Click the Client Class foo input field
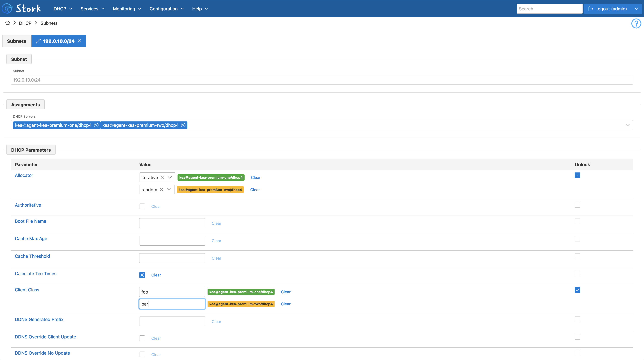644x360 pixels. click(x=172, y=292)
